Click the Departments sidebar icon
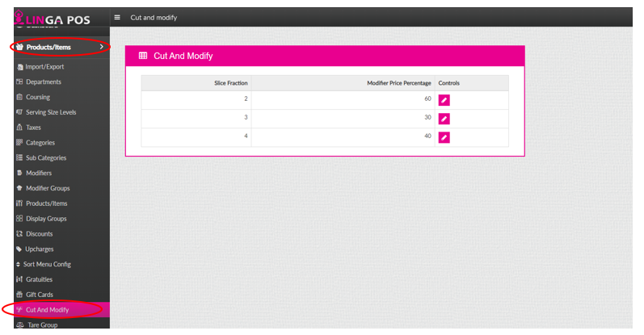 coord(19,82)
